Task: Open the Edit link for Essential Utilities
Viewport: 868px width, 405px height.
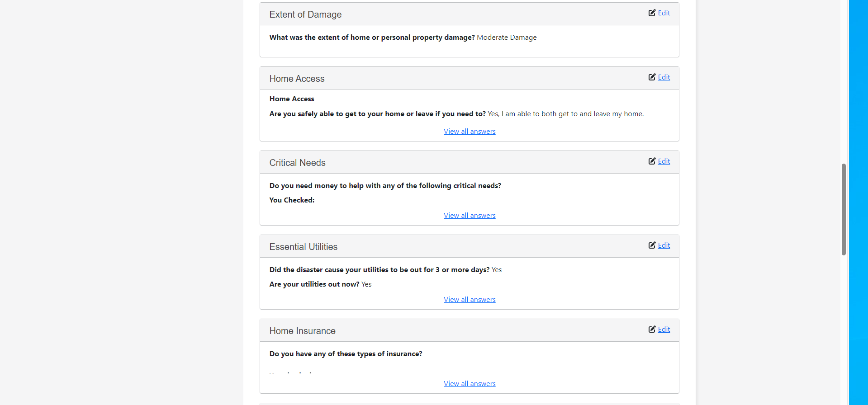Action: click(x=664, y=245)
